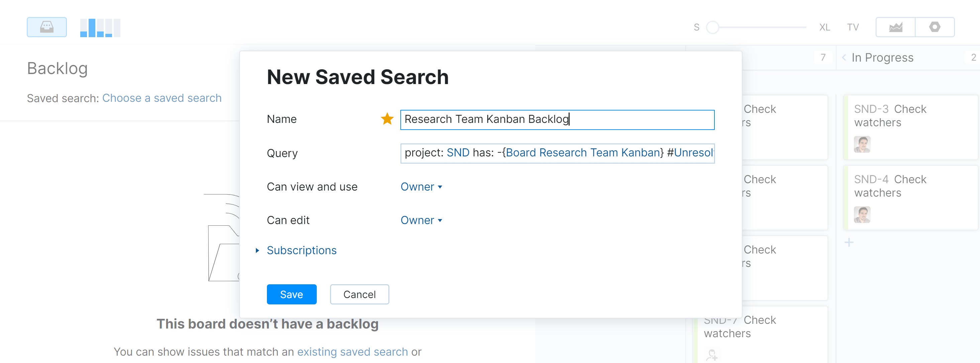The height and width of the screenshot is (363, 980).
Task: Toggle the favorite star next to Name
Action: pyautogui.click(x=387, y=119)
